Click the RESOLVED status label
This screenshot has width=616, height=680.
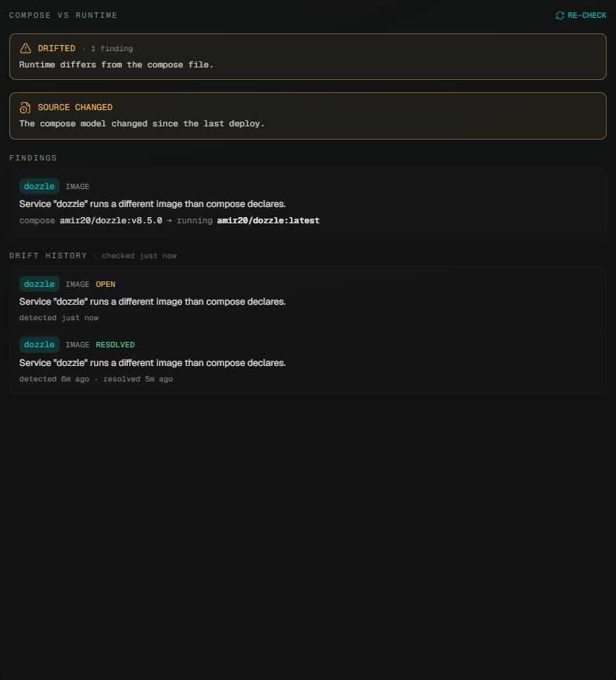point(116,345)
